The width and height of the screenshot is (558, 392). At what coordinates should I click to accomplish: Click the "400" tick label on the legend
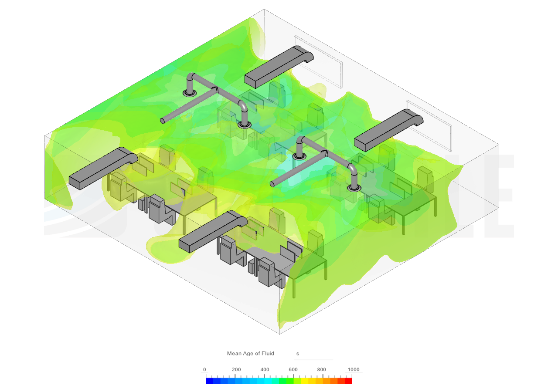[265, 369]
